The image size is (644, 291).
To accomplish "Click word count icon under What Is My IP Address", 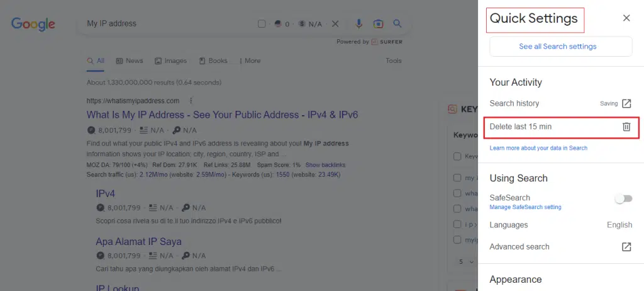I will pyautogui.click(x=144, y=130).
